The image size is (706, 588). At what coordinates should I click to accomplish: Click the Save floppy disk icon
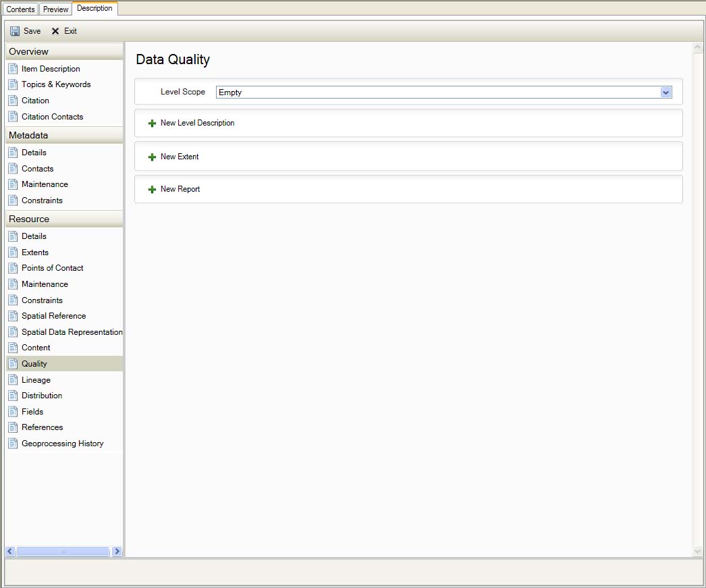15,31
